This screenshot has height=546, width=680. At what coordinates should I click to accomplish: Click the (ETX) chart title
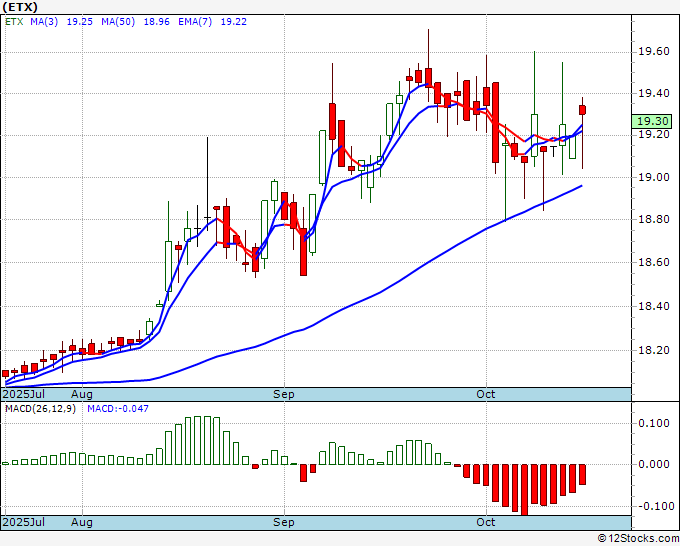pyautogui.click(x=20, y=7)
